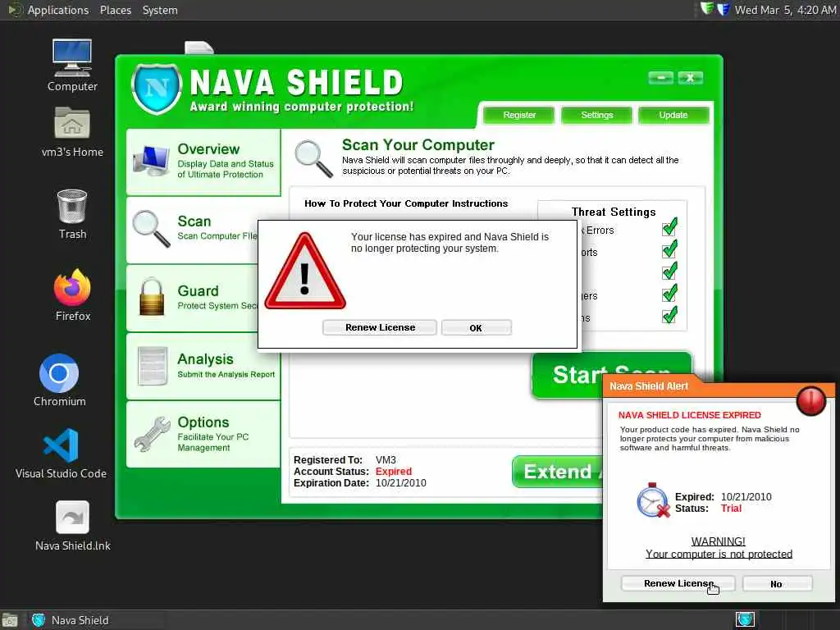Screen dimensions: 840x630
Task: Click the blue shield tray icon
Action: tap(724, 9)
